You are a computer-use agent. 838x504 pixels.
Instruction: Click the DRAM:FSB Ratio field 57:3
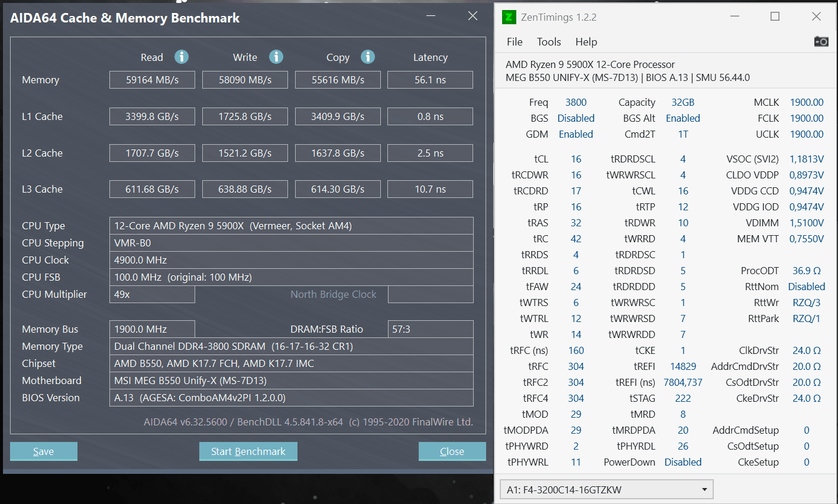pyautogui.click(x=431, y=329)
